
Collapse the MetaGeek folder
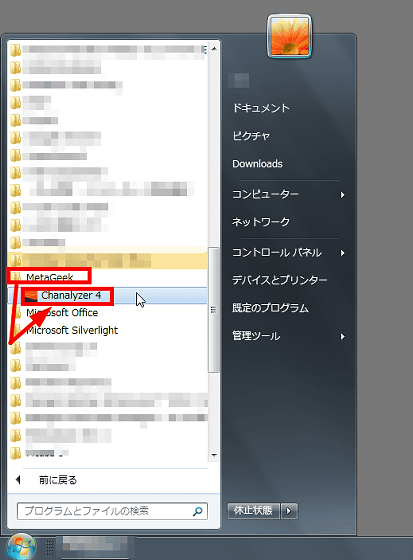pos(49,277)
